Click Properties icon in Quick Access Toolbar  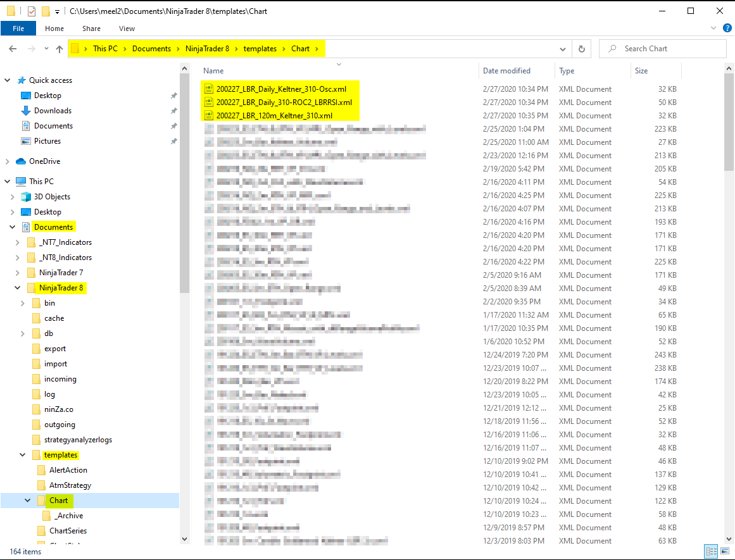coord(32,11)
